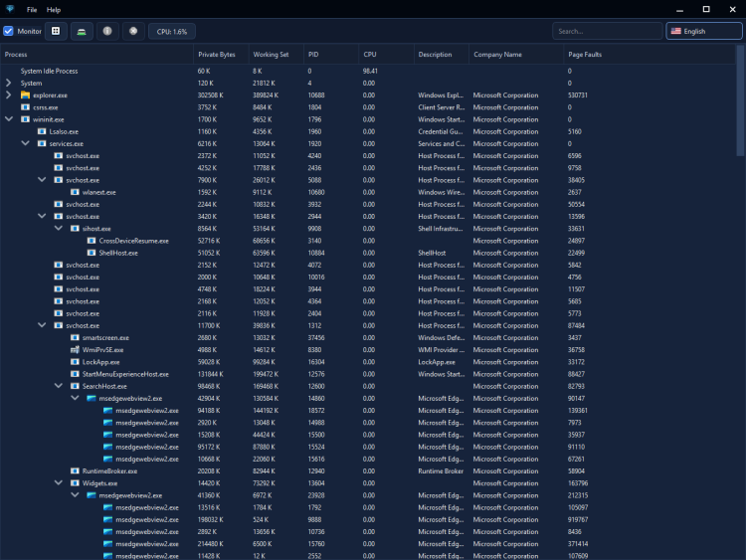Click the explorer.exe folder icon
The width and height of the screenshot is (746, 560).
[25, 95]
